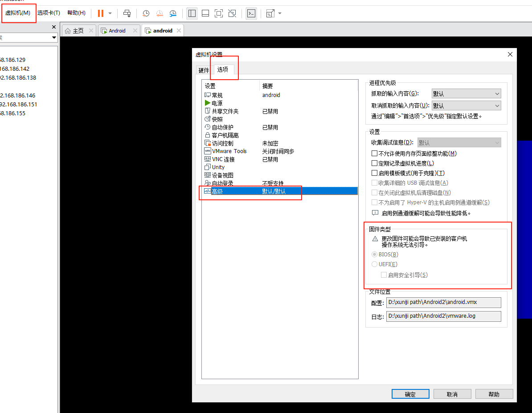Check 启用模板模式(用于克隆)
The height and width of the screenshot is (413, 532).
[x=375, y=173]
